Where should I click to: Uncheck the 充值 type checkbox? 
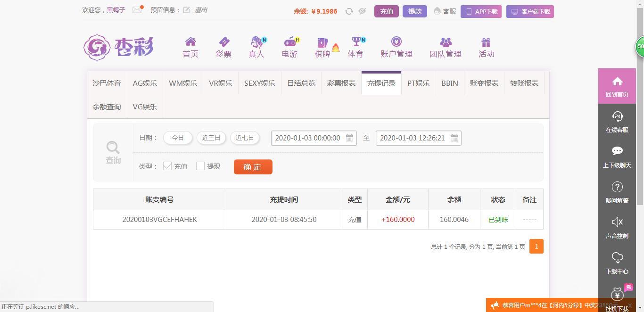coord(167,166)
